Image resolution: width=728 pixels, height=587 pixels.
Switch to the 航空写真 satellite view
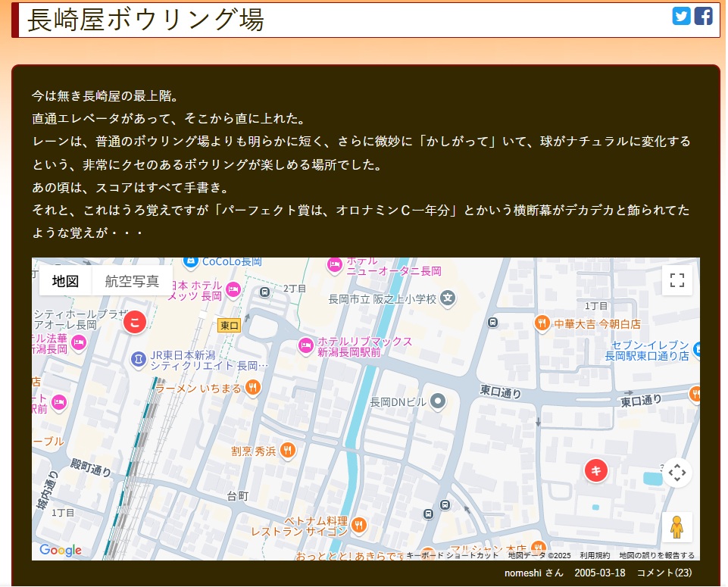tap(133, 281)
